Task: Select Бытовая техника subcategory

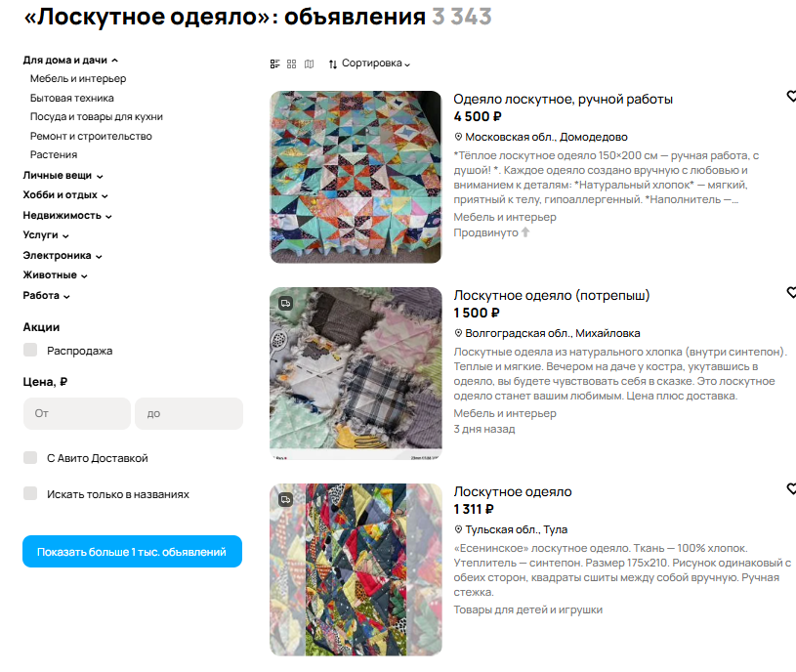Action: 71,98
